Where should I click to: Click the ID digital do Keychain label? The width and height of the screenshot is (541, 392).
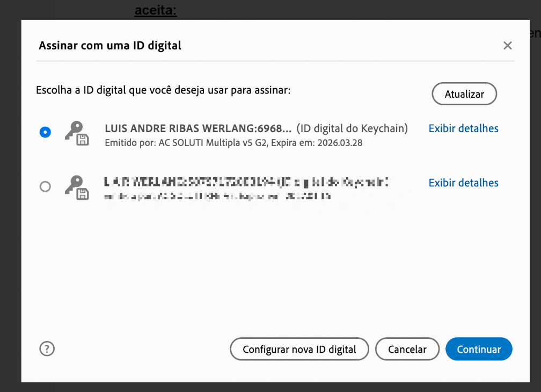pos(352,128)
